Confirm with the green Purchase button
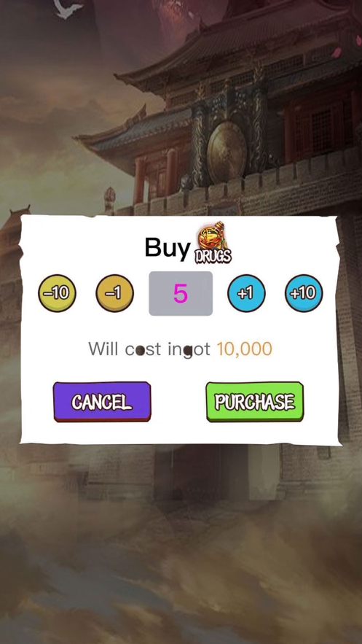 pyautogui.click(x=255, y=402)
